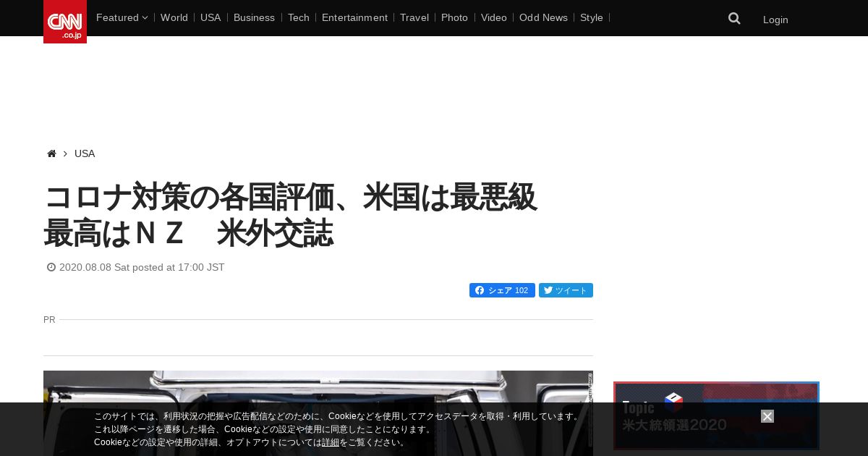
Task: Click the CNN.co.jp logo
Action: [65, 22]
